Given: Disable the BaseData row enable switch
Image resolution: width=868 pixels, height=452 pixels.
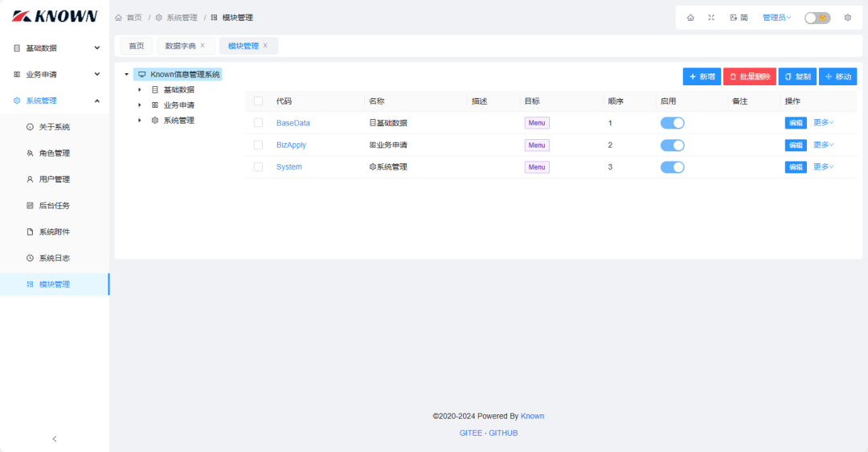Looking at the screenshot, I should [x=672, y=123].
